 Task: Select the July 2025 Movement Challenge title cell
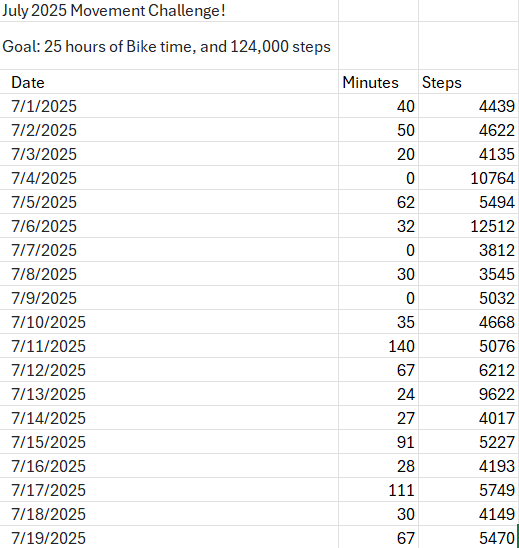pyautogui.click(x=169, y=10)
